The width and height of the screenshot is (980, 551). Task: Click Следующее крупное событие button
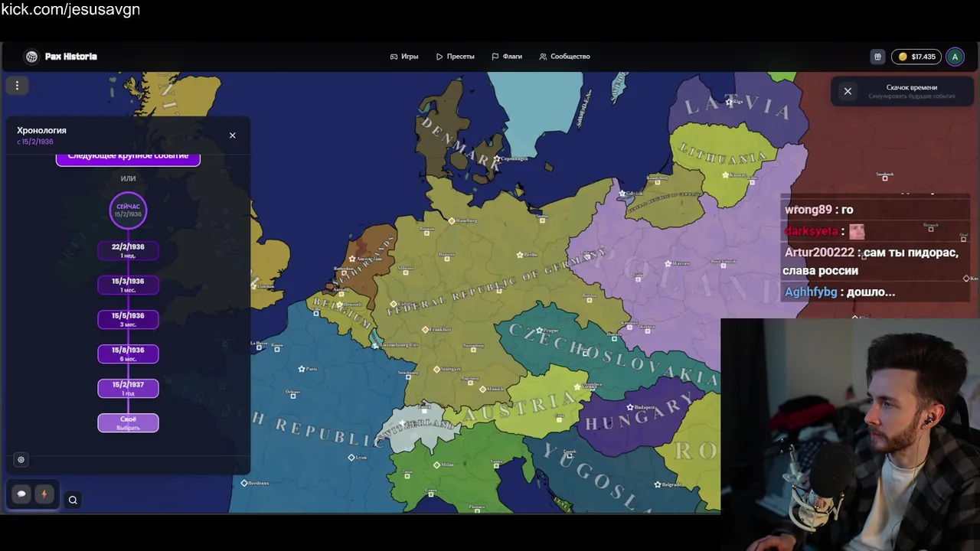click(x=128, y=158)
